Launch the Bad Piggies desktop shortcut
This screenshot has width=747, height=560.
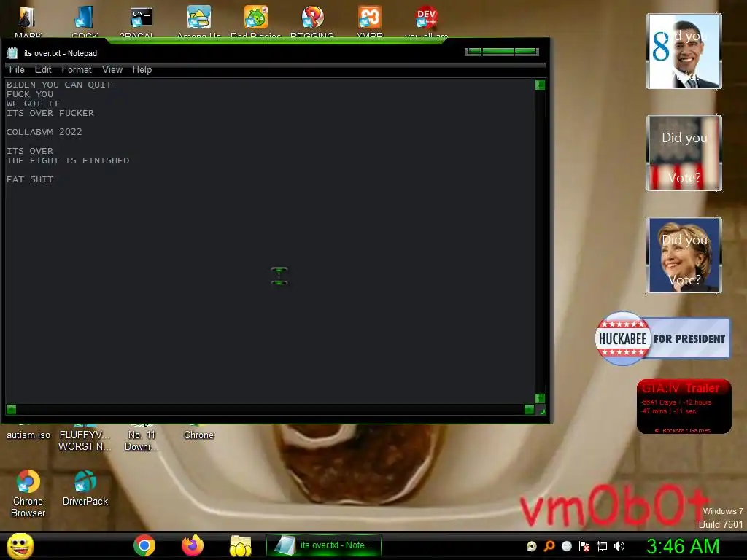click(256, 17)
